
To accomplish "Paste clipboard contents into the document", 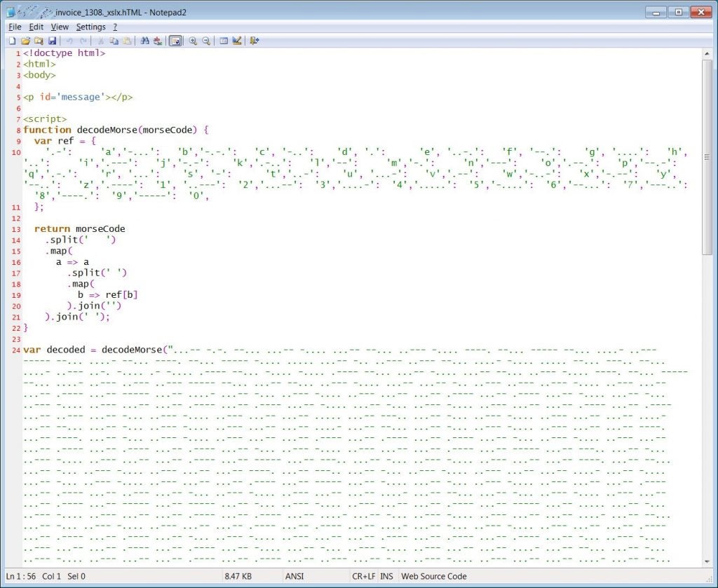I will [128, 41].
